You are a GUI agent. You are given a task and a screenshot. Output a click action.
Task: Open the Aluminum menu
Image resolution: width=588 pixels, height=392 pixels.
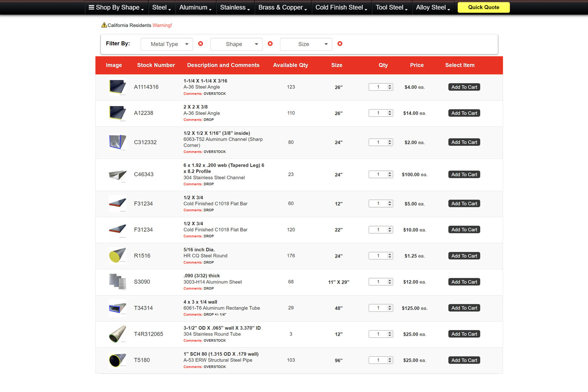coord(195,7)
